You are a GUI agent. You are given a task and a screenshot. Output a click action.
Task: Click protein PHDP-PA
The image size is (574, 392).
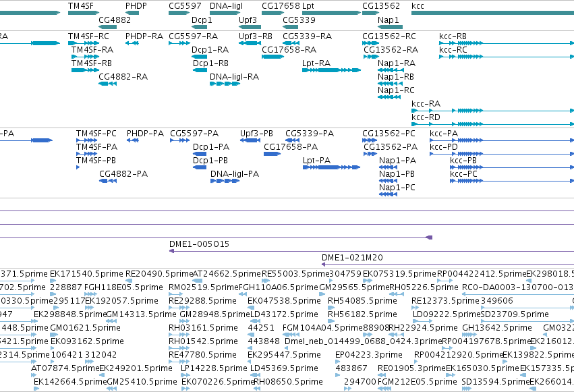coord(132,140)
